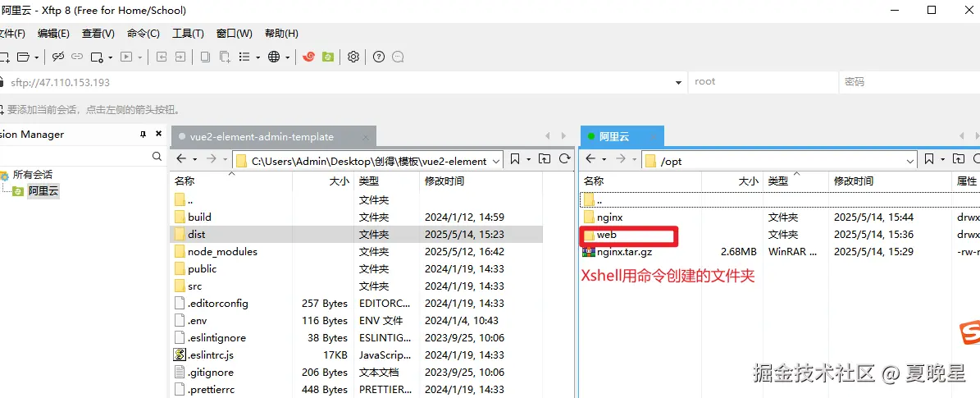The height and width of the screenshot is (398, 980).
Task: Click the remote pane bookmark icon
Action: coord(929,159)
